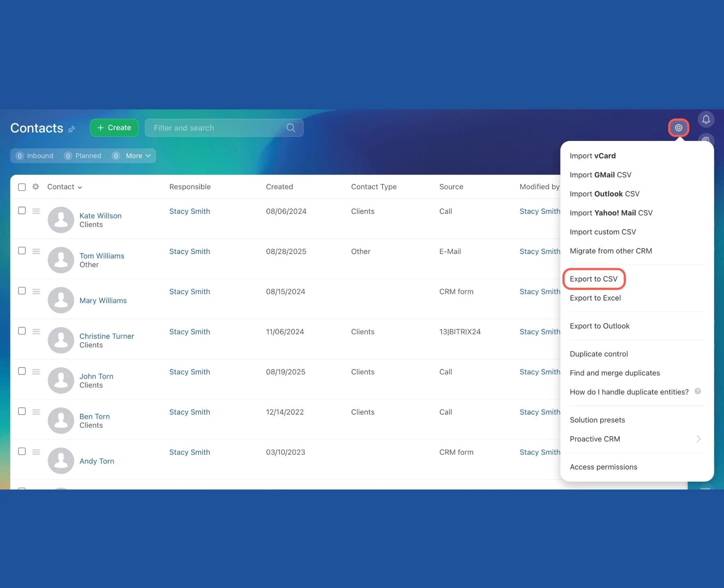This screenshot has width=724, height=588.
Task: Open the column configuration gear in table header
Action: click(x=35, y=187)
